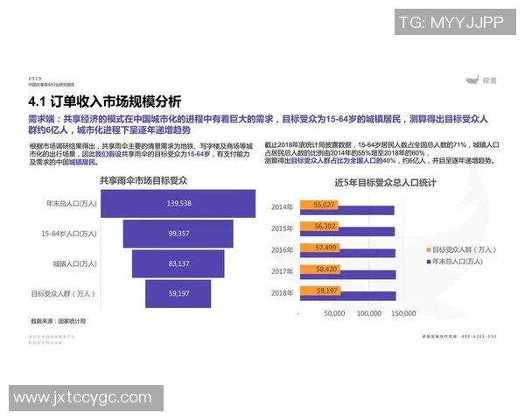Screen dimensions: 525x420
Task: Click the 50,000 axis tick label
Action: click(x=334, y=313)
